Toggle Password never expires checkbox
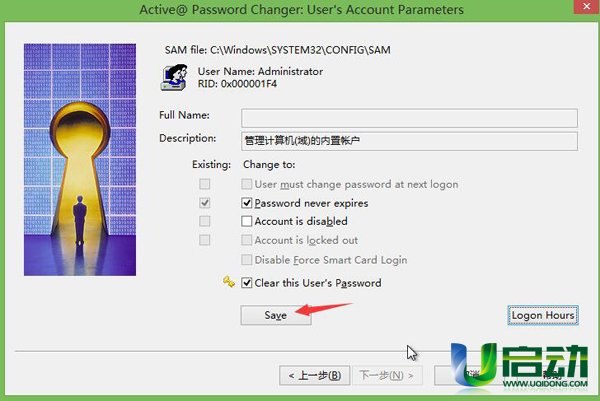This screenshot has height=401, width=600. (x=247, y=203)
